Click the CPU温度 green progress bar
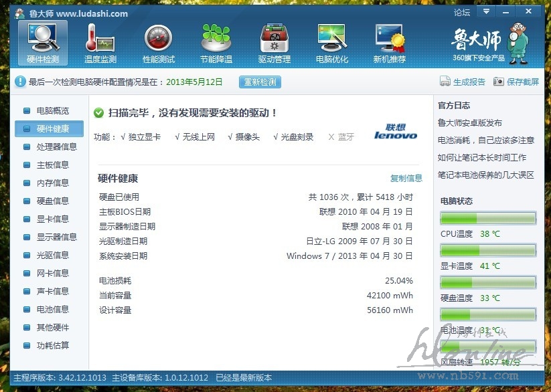Image resolution: width=551 pixels, height=392 pixels. point(487,218)
